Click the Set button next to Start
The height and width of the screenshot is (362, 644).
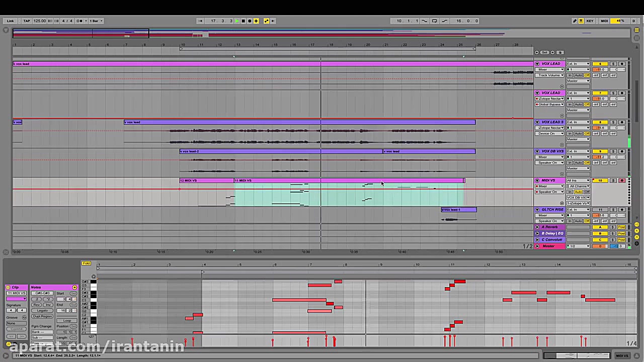tap(73, 293)
